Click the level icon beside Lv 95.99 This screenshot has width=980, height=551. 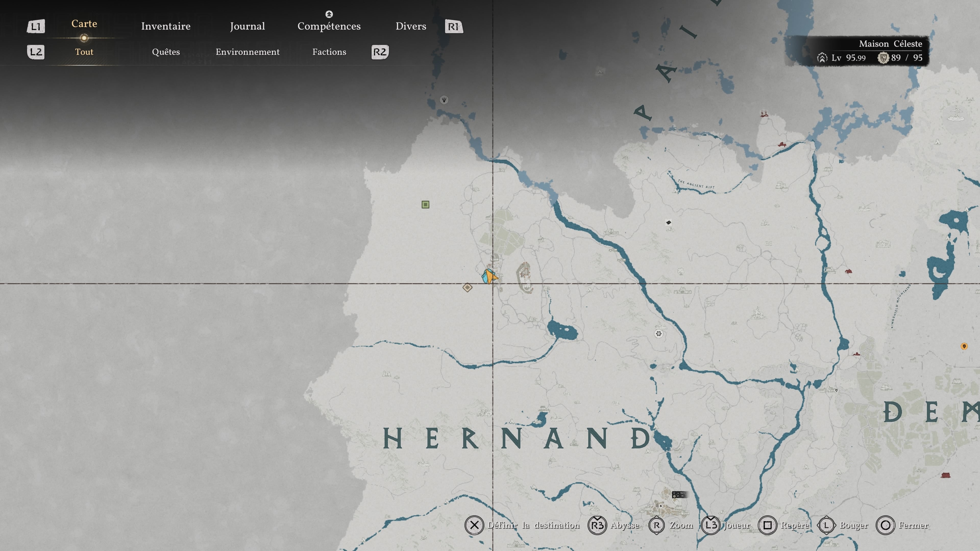[822, 58]
